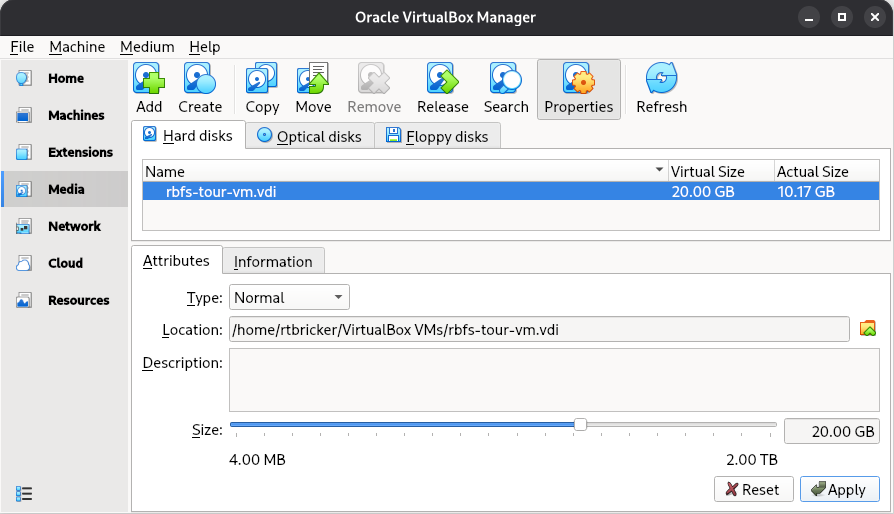Open Search in the toolbar

pos(506,88)
